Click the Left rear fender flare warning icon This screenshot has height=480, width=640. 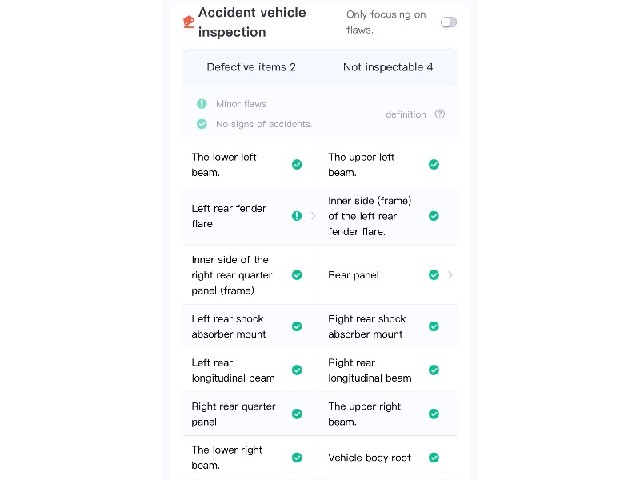pyautogui.click(x=297, y=216)
